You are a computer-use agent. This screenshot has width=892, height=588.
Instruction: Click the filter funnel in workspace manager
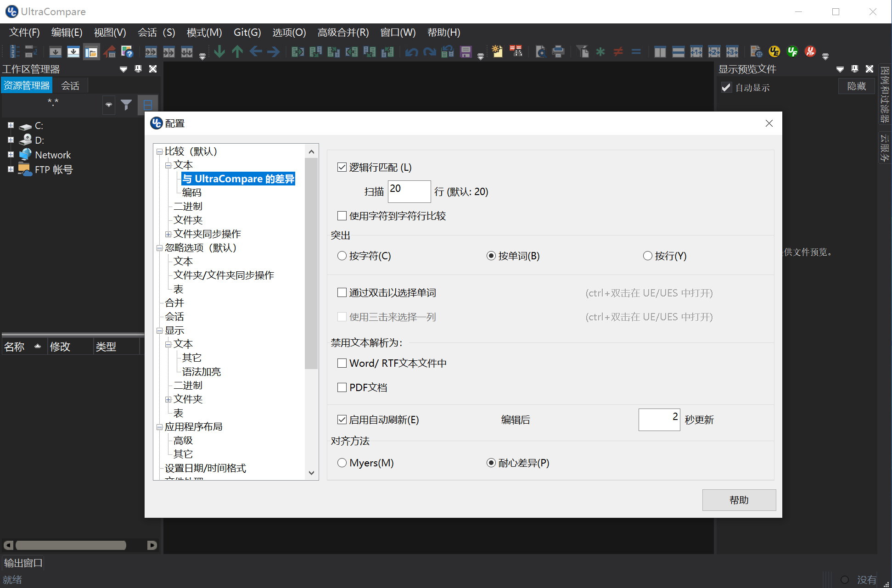126,105
